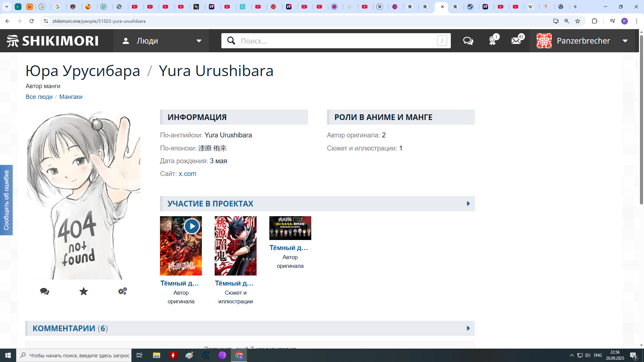Screen dimensions: 644x362
Task: Bookmark this page with the browser star icon
Action: tap(578, 21)
